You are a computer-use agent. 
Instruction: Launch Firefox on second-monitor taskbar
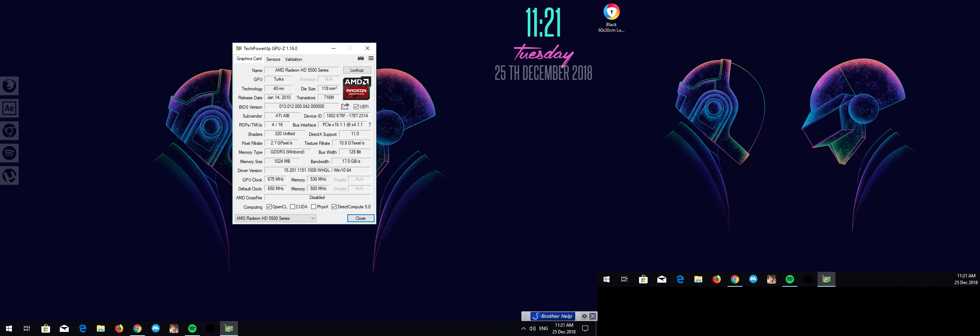716,279
